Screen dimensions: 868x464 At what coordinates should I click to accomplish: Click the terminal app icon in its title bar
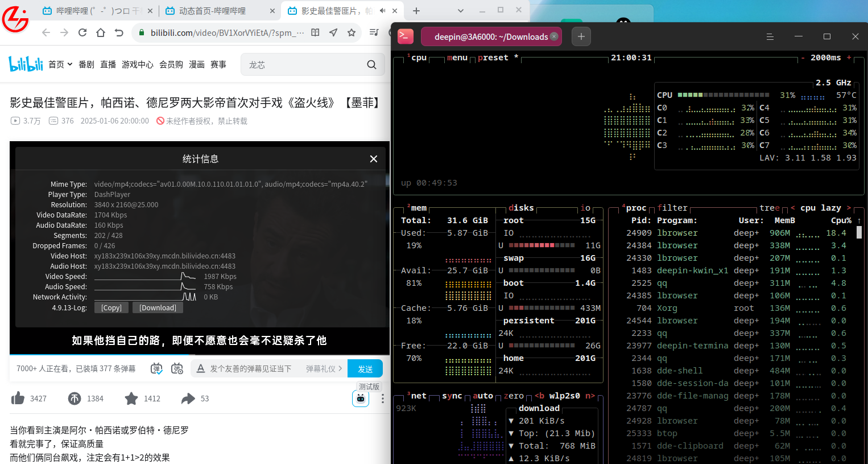tap(406, 36)
